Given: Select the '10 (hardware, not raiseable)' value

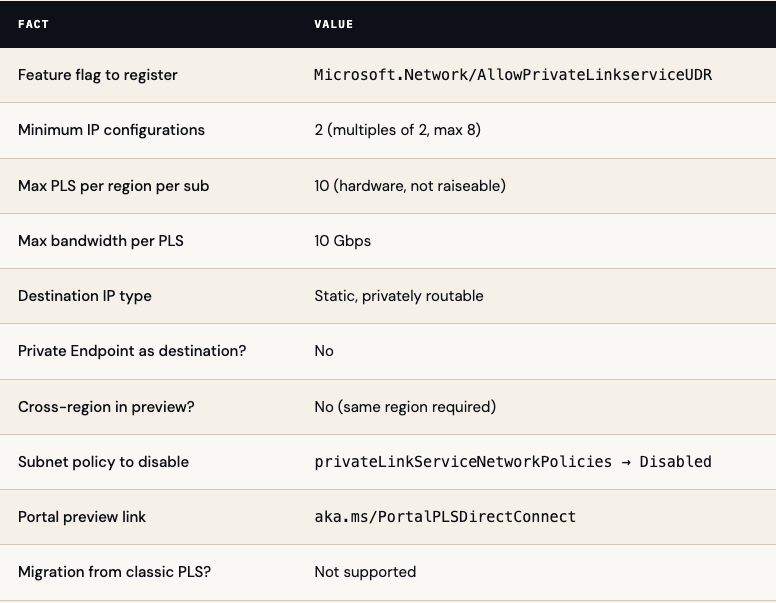Looking at the screenshot, I should point(409,186).
